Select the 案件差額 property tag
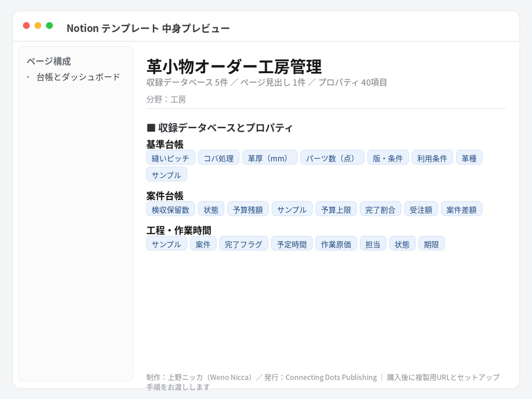The image size is (532, 399). pos(462,209)
